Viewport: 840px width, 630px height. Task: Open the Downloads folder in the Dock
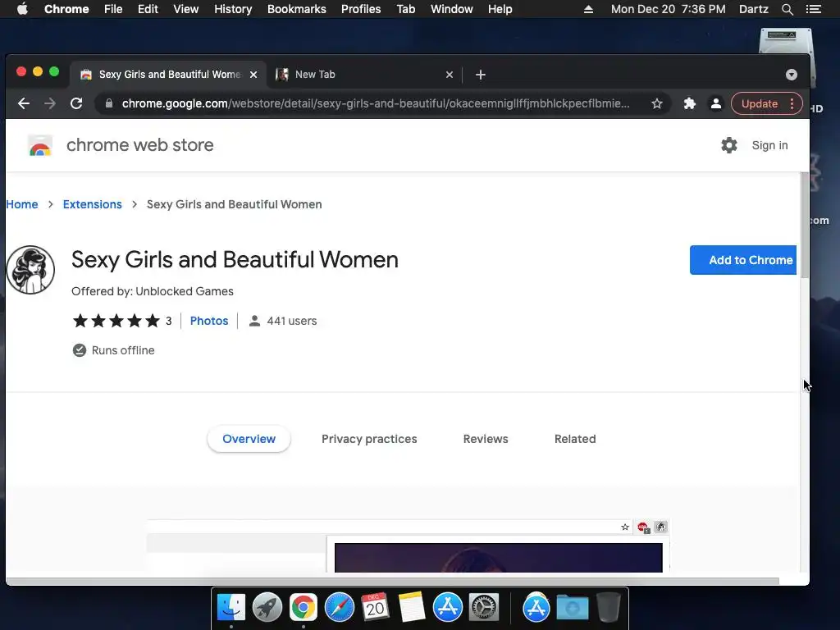(572, 608)
